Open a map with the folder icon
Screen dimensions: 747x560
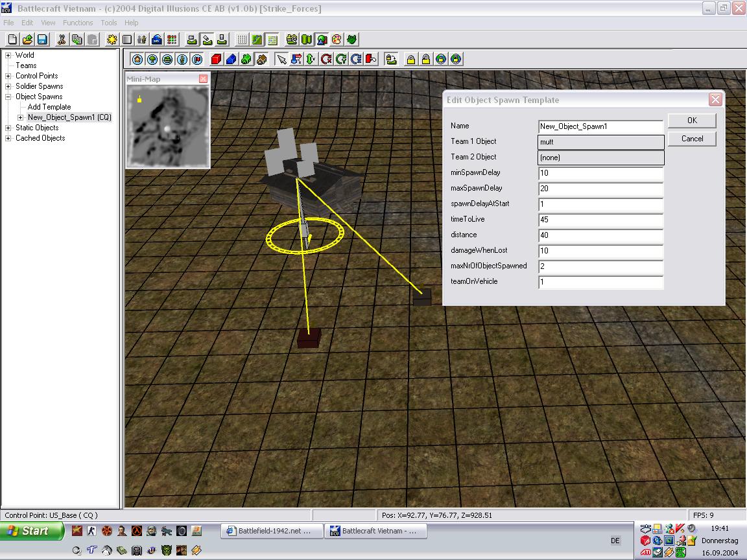[x=27, y=40]
